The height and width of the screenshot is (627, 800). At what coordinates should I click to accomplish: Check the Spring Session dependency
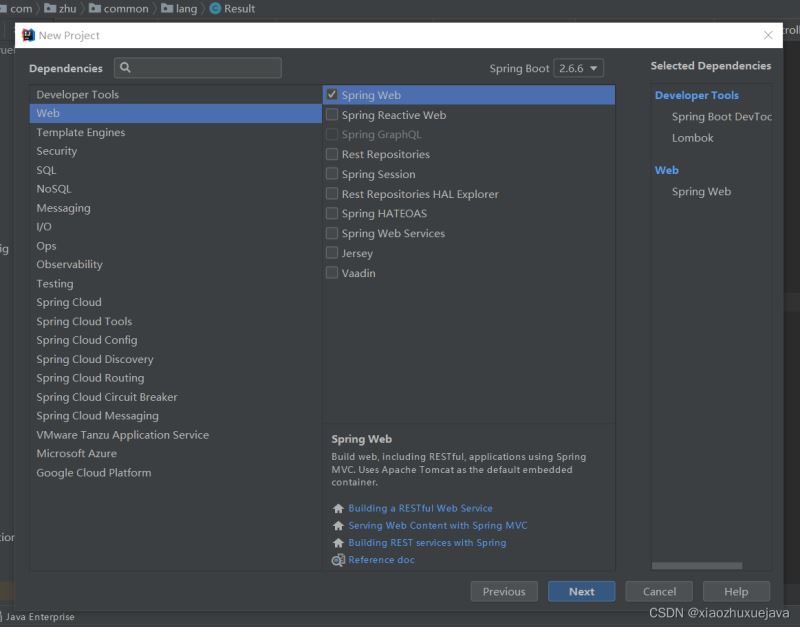(x=332, y=174)
